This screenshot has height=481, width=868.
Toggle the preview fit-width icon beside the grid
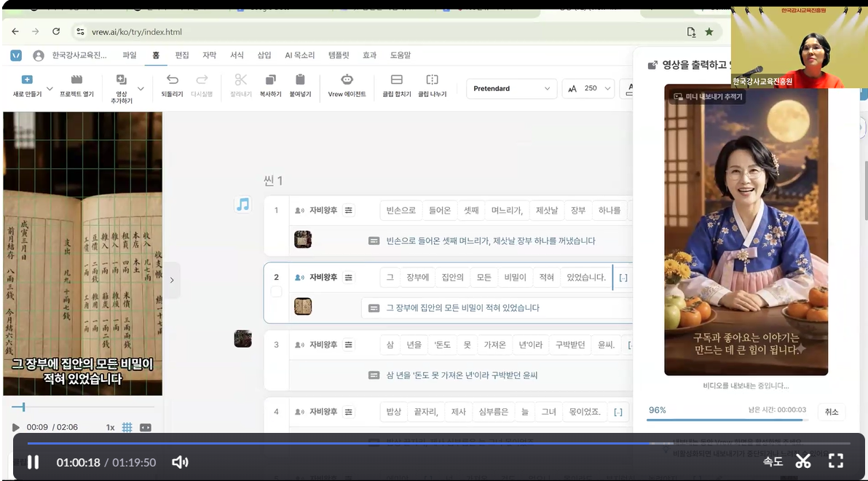(145, 427)
